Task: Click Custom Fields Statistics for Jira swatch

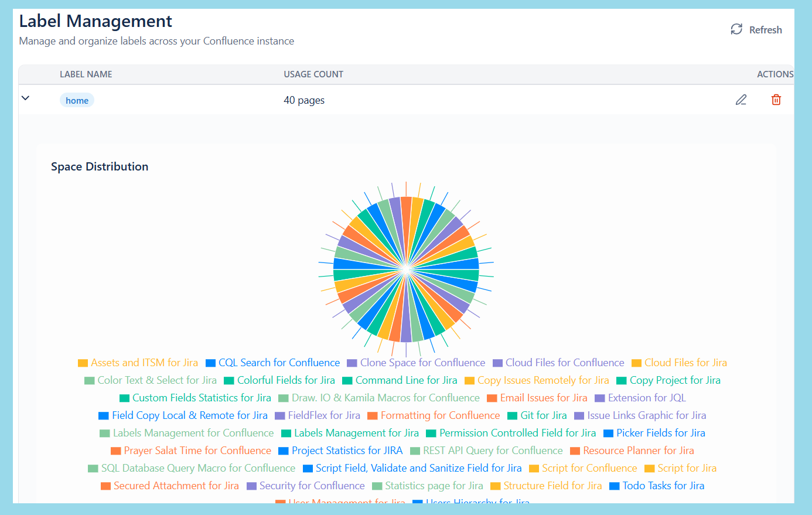Action: coord(124,398)
